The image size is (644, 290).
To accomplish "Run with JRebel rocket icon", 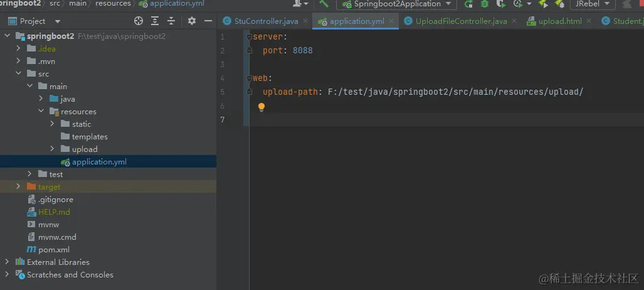I will 544,4.
